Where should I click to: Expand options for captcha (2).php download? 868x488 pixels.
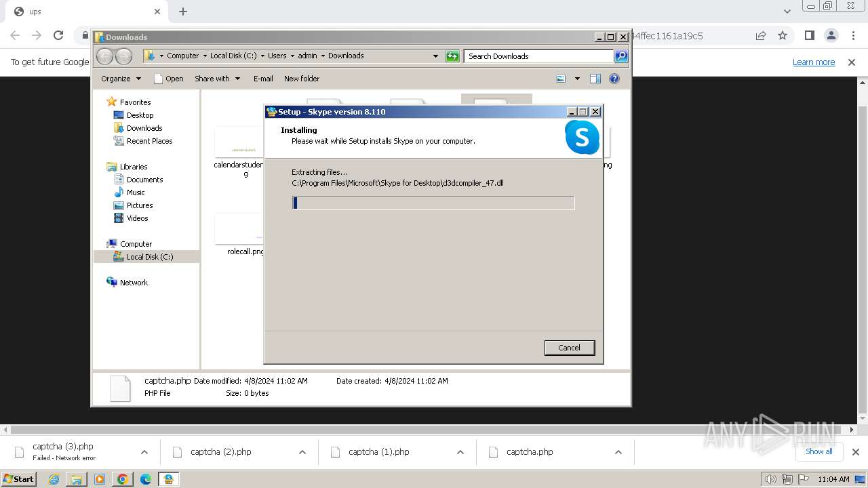302,452
